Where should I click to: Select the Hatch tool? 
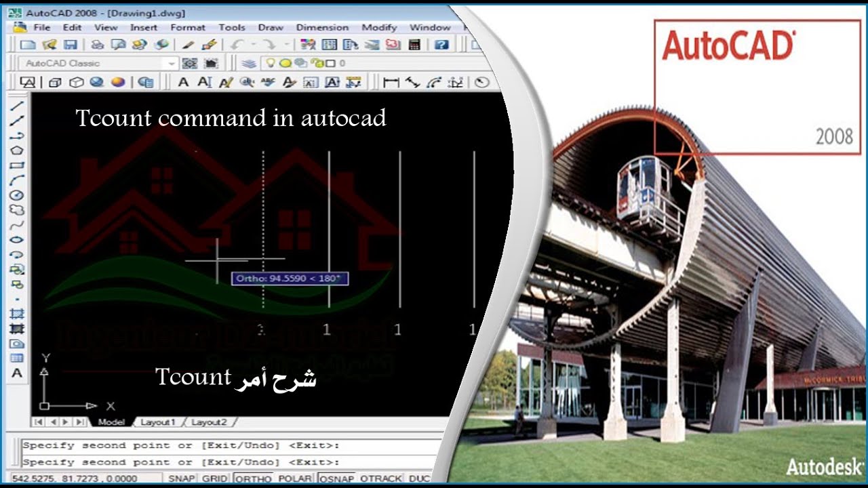17,314
